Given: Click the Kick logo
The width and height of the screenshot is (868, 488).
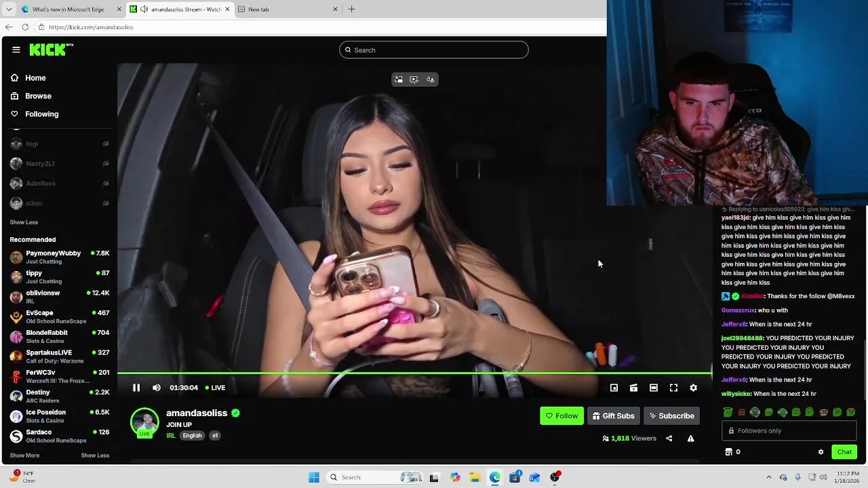Looking at the screenshot, I should (51, 49).
